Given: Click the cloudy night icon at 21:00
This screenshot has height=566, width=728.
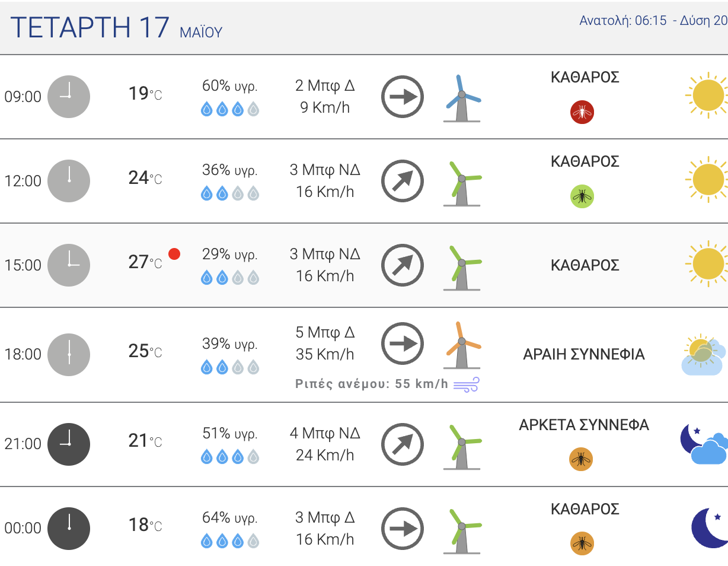Looking at the screenshot, I should pyautogui.click(x=704, y=444).
